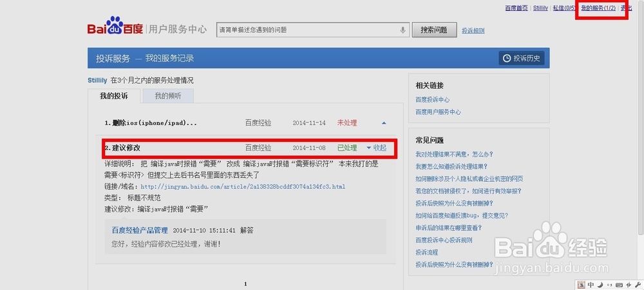Click 百度经验 category in complaint 2 row

point(258,148)
